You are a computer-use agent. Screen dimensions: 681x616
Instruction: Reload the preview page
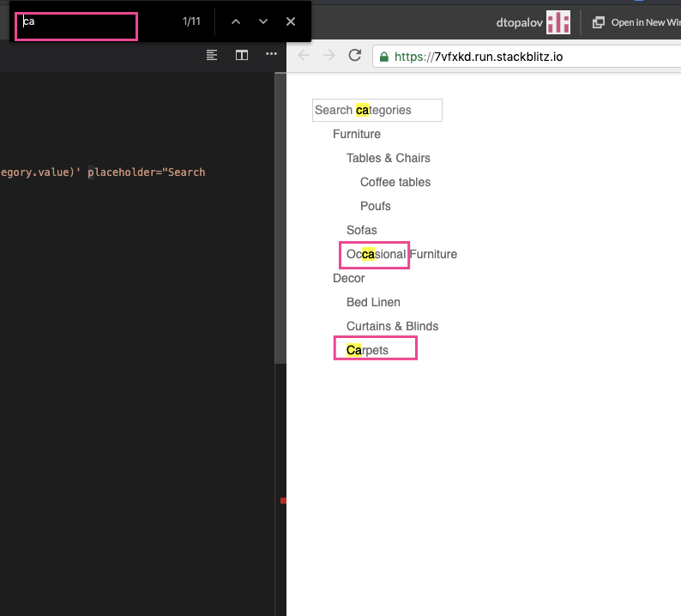click(x=355, y=56)
